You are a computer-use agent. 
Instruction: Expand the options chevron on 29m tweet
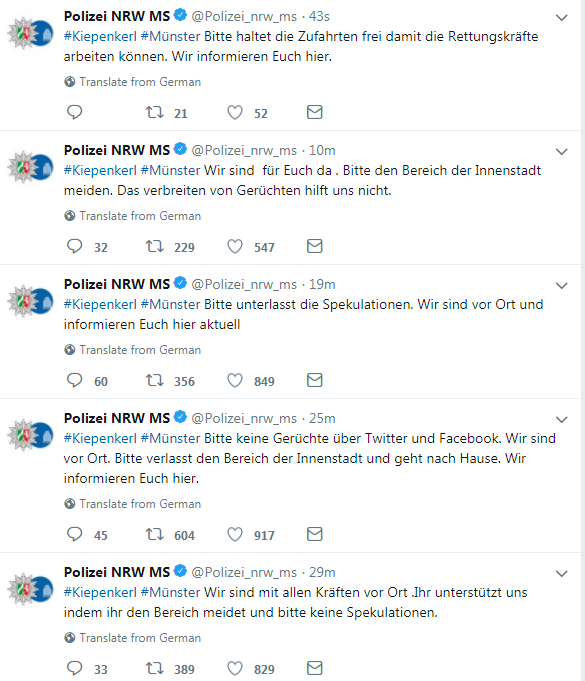(562, 574)
